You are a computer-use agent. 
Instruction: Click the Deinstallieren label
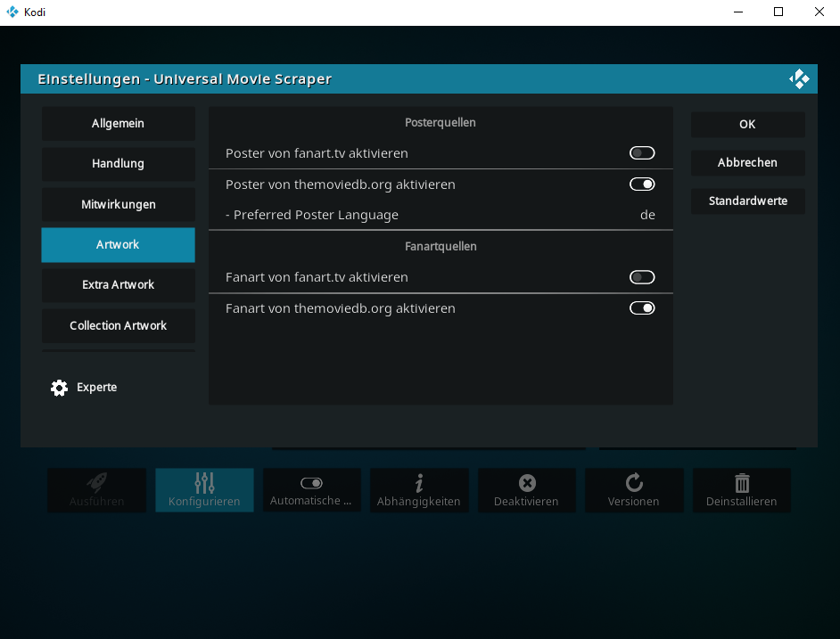741,502
